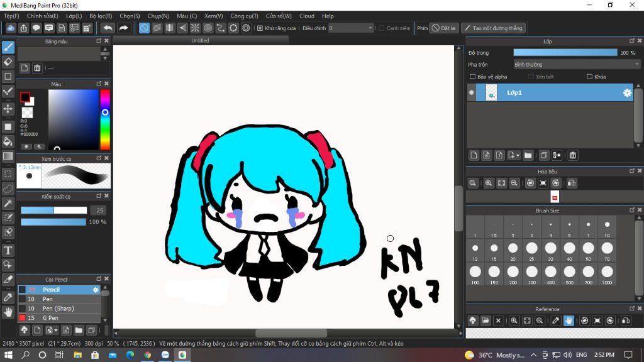Click the Đặt lại button

(443, 28)
